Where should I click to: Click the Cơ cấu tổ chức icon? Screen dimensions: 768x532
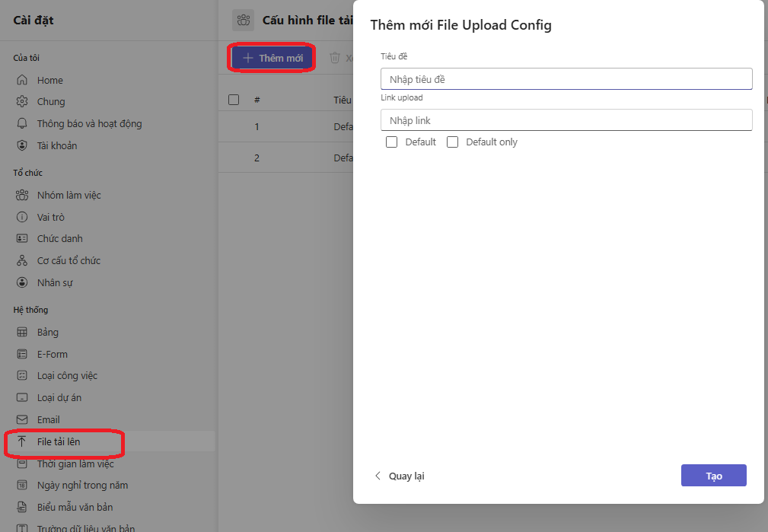coord(22,260)
